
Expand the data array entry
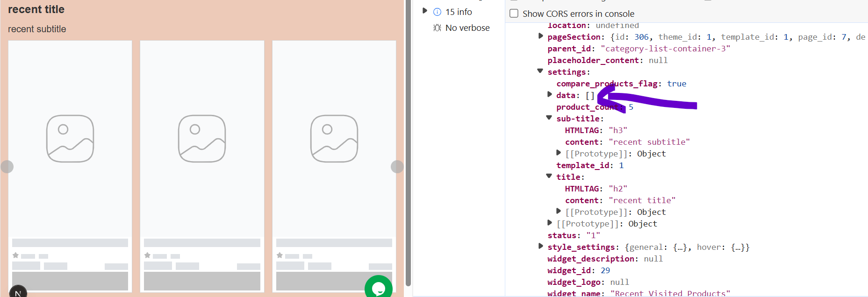pos(549,94)
